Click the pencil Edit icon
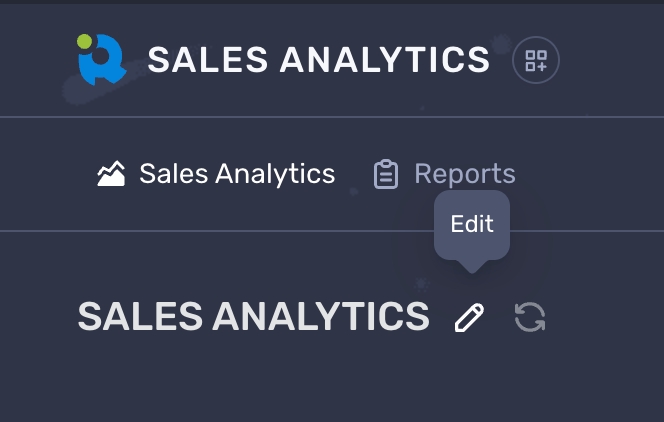The height and width of the screenshot is (422, 664). tap(469, 318)
